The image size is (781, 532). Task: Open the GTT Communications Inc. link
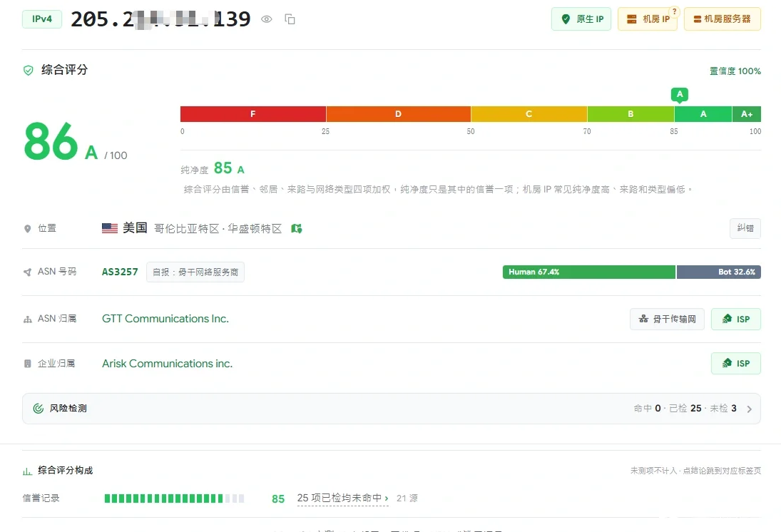165,319
